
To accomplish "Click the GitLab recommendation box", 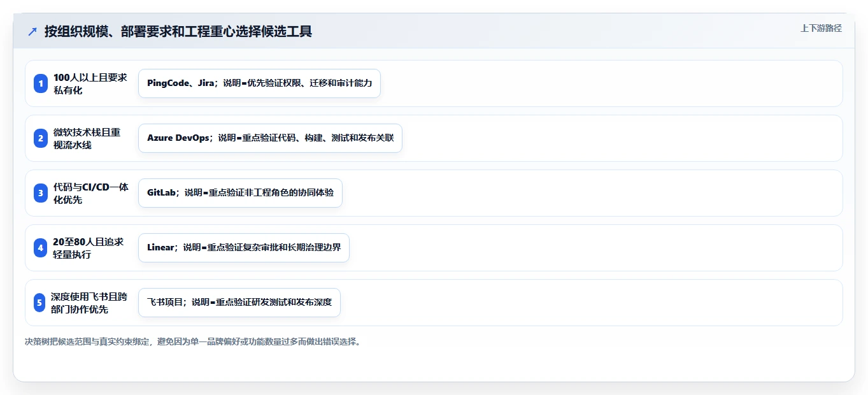I will tap(240, 193).
